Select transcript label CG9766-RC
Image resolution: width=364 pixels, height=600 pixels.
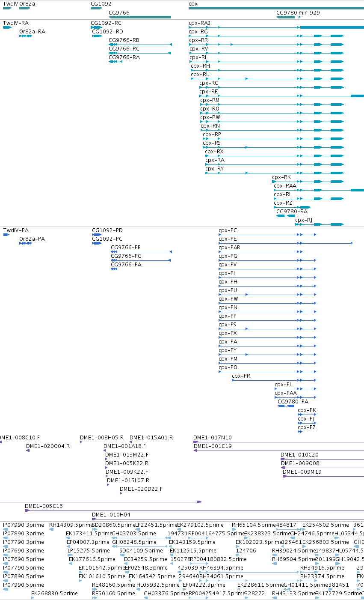(124, 49)
